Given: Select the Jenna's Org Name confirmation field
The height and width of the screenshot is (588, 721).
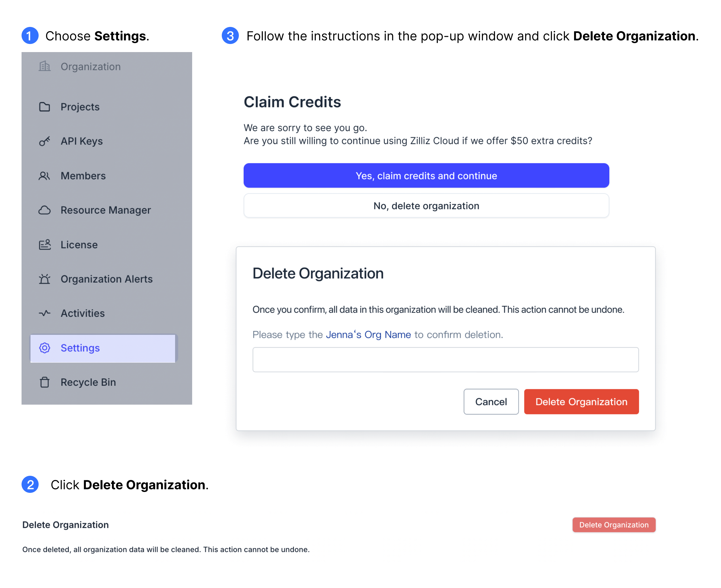Looking at the screenshot, I should click(x=446, y=359).
